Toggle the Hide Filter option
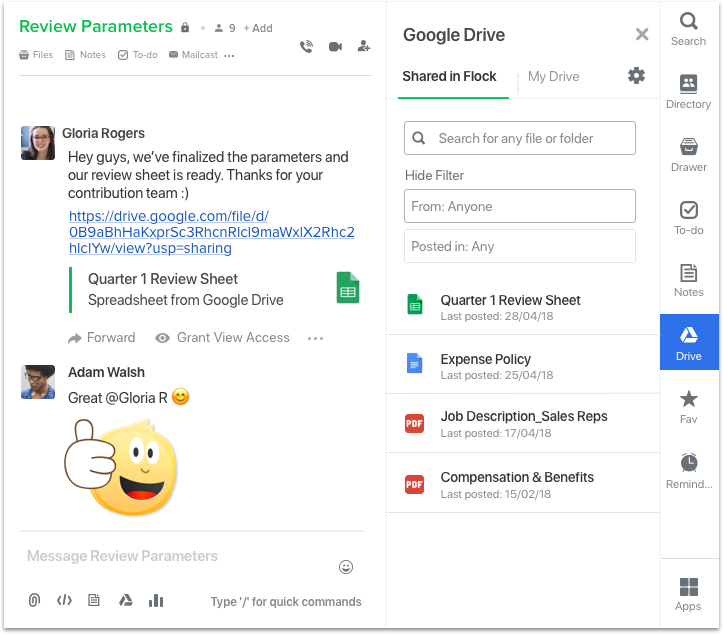Viewport: 723px width, 634px height. (x=434, y=176)
